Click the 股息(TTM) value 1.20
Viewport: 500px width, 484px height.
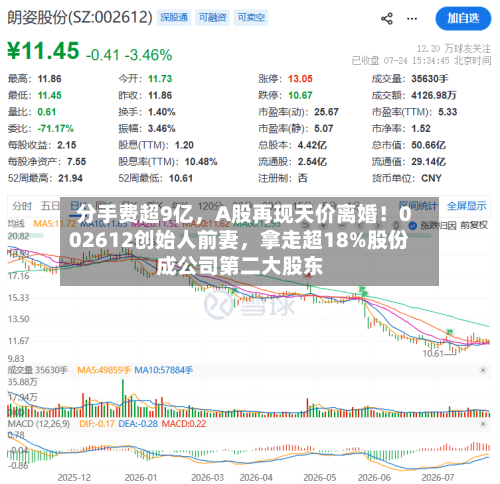184,145
